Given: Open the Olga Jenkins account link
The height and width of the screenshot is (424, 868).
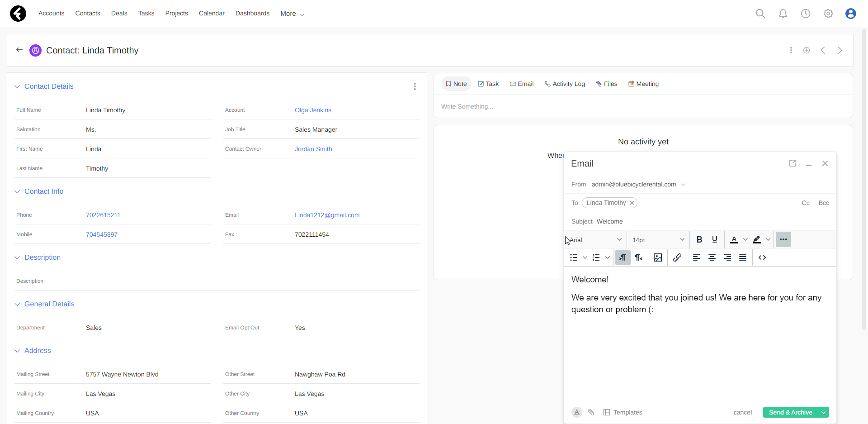Looking at the screenshot, I should click(313, 110).
